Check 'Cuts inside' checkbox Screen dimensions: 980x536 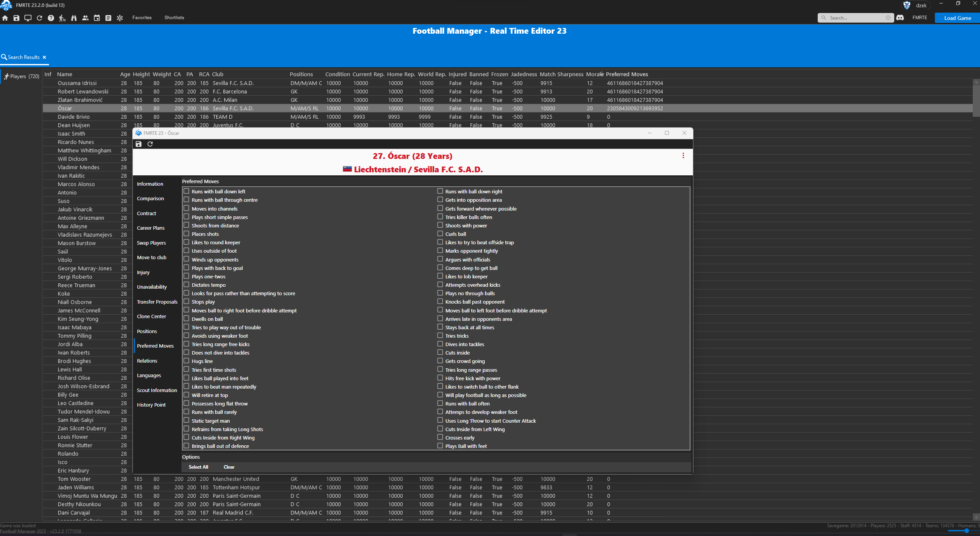tap(440, 352)
